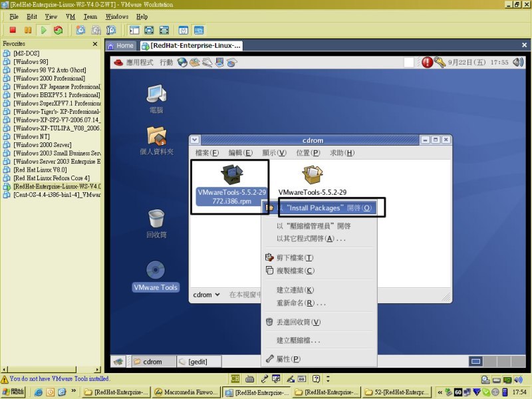Launch the email envelope icon in guest panel
This screenshot has width=532, height=399.
pos(195,63)
